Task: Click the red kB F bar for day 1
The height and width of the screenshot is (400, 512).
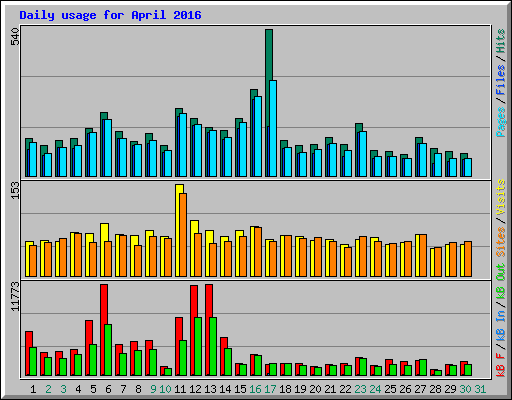Action: tap(29, 340)
